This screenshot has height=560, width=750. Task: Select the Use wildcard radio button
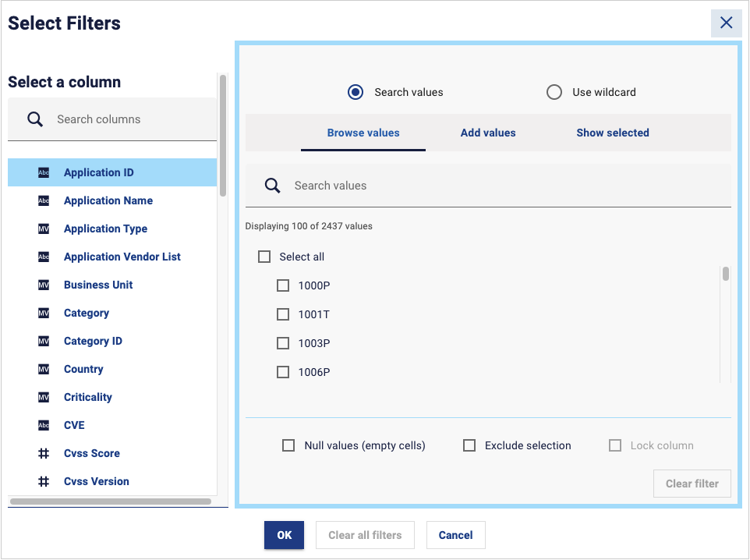pos(554,92)
